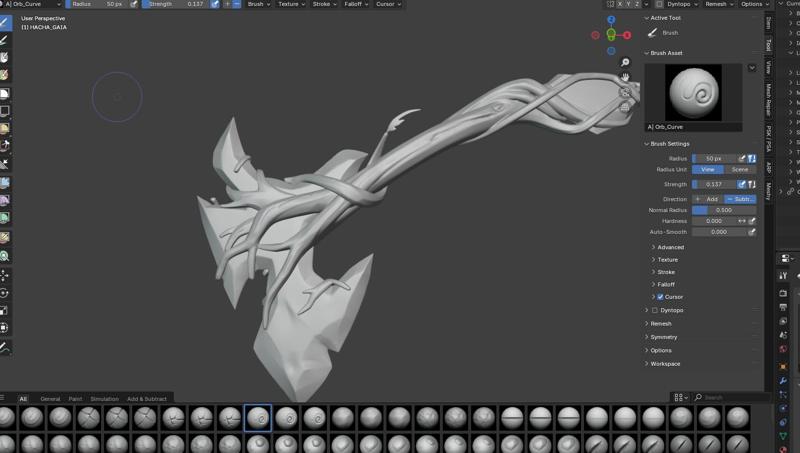
Task: Set brush Direction to Add
Action: (708, 199)
